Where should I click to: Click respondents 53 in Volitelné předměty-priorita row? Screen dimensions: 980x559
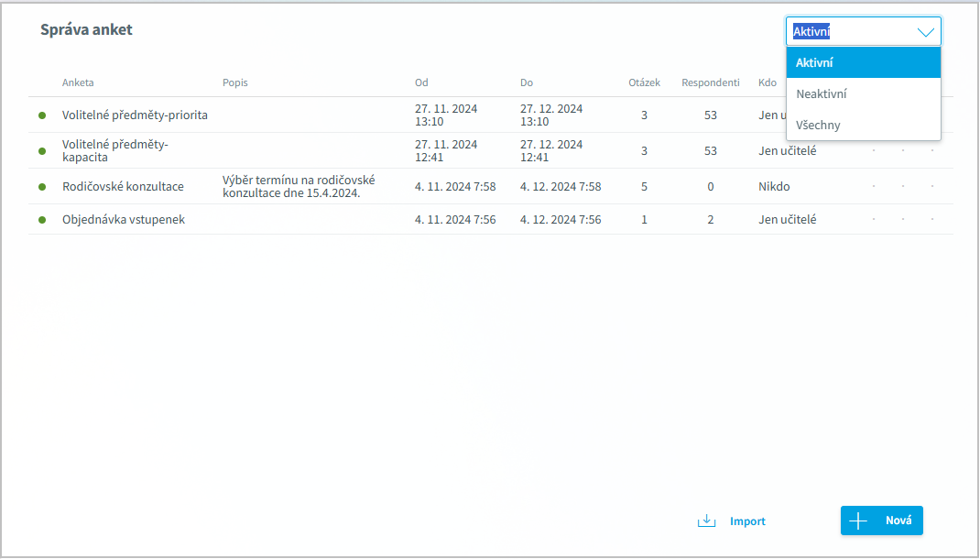(711, 115)
